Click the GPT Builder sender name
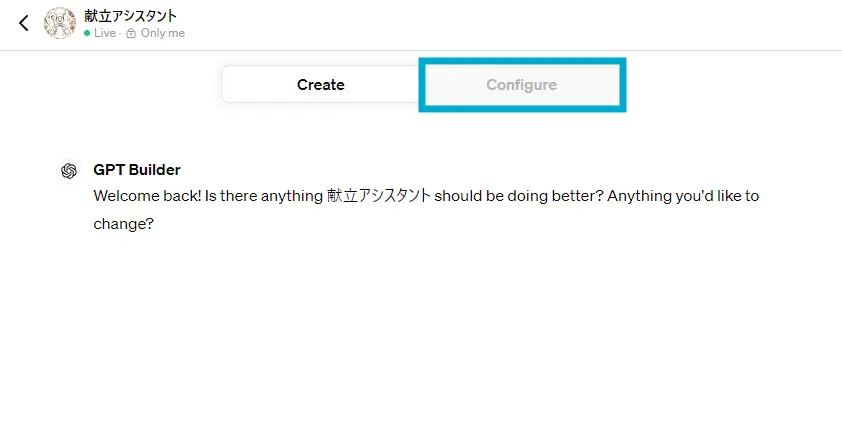 [x=137, y=170]
